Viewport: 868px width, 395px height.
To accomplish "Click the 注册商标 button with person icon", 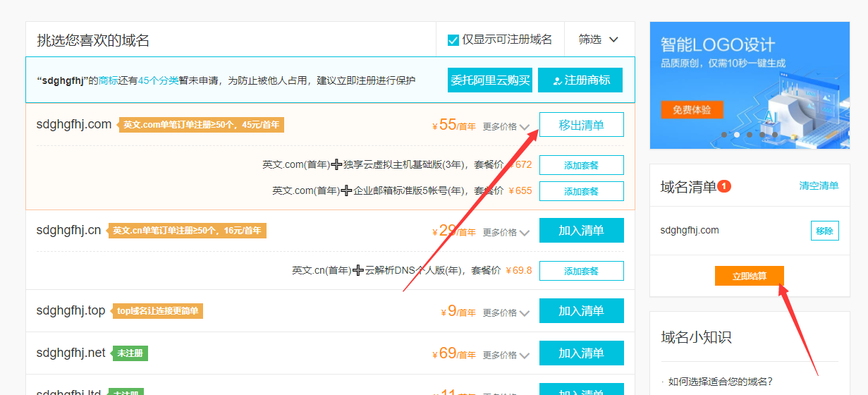I will pyautogui.click(x=580, y=80).
